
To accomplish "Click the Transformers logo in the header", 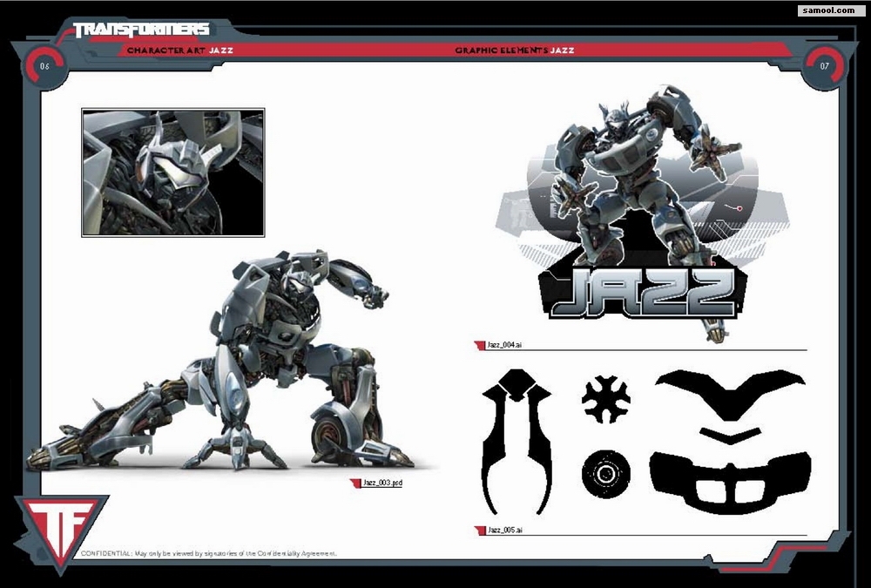I will point(141,30).
